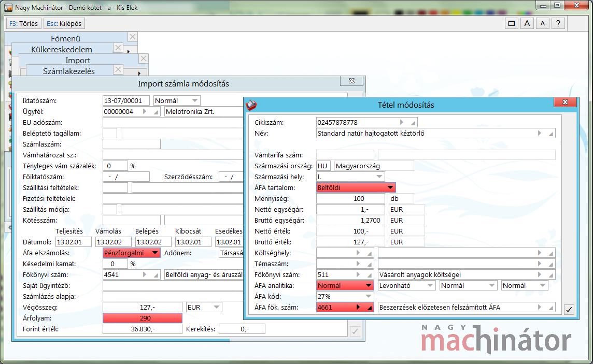593x364 pixels.
Task: Click Cikkszám lookup arrow
Action: pos(402,122)
